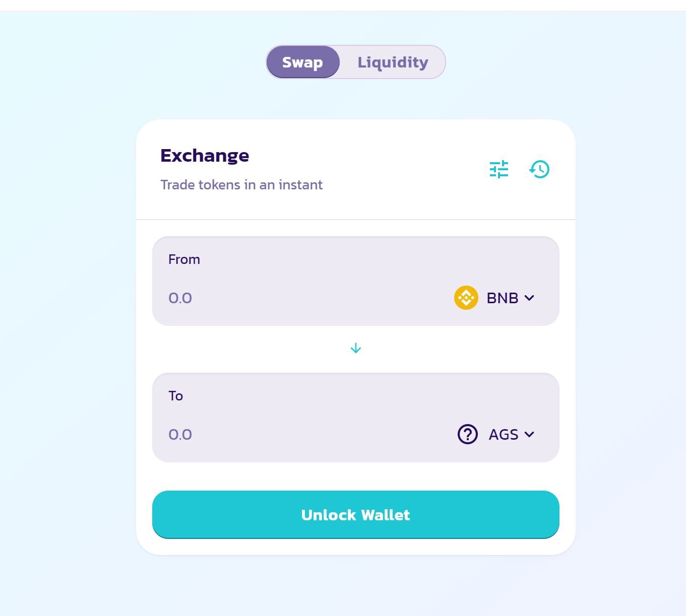Click the From label
Screen dimensions: 686x616
(x=184, y=259)
